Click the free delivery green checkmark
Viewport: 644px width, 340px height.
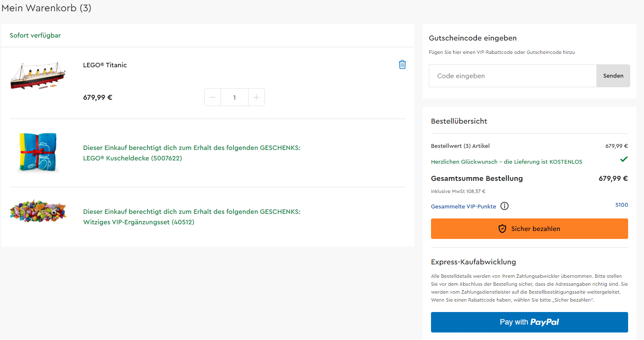pyautogui.click(x=624, y=159)
